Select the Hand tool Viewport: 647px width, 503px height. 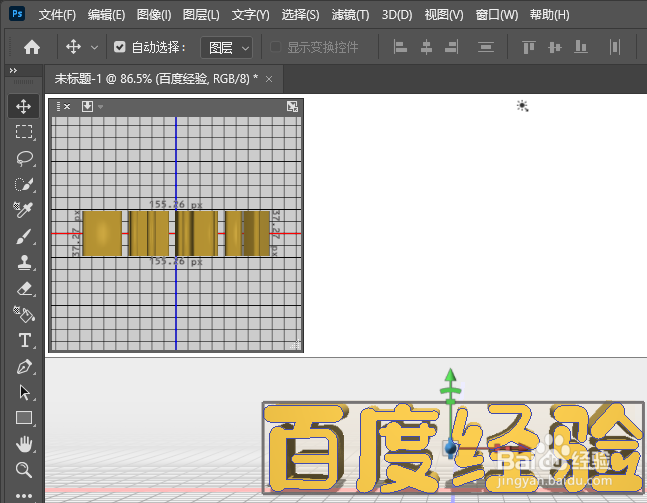pyautogui.click(x=24, y=444)
